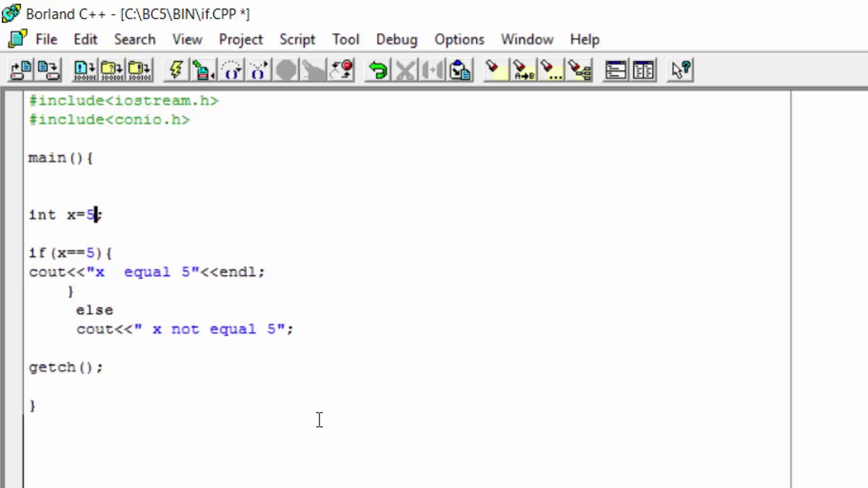Click the greyed stop sign icon
Screen dimensions: 868x488
tap(286, 70)
